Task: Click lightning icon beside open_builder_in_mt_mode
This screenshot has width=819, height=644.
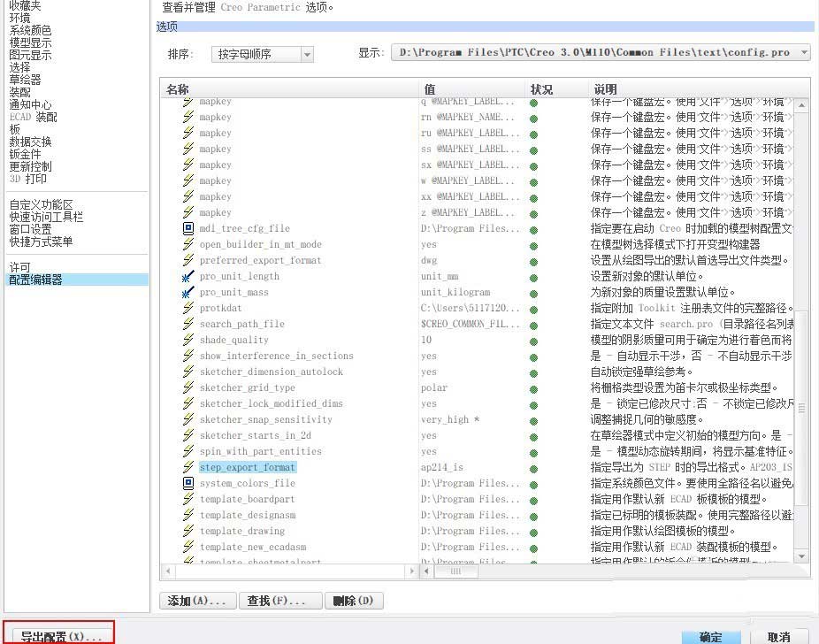Action: click(188, 244)
